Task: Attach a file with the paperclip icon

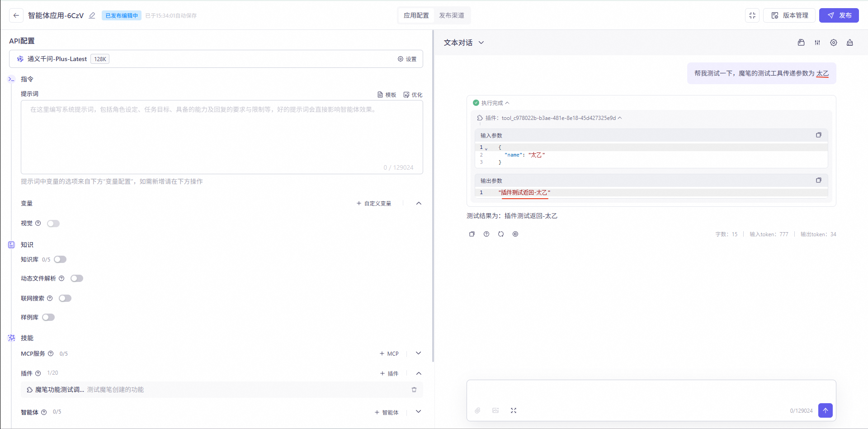Action: pos(477,410)
